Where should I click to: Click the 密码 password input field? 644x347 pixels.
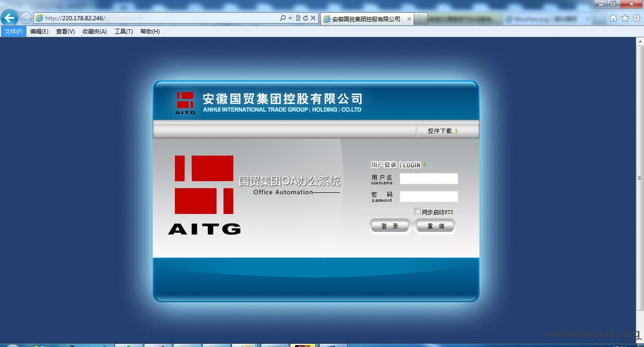click(x=429, y=197)
